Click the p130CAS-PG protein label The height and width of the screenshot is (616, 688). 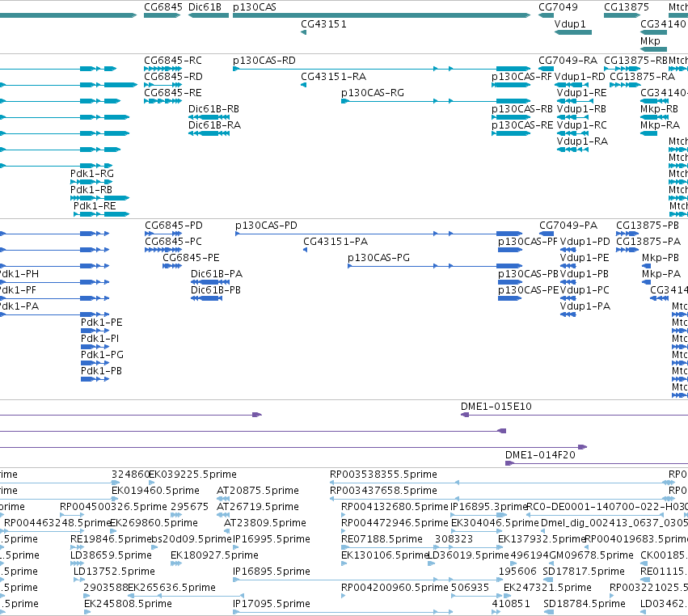[378, 258]
